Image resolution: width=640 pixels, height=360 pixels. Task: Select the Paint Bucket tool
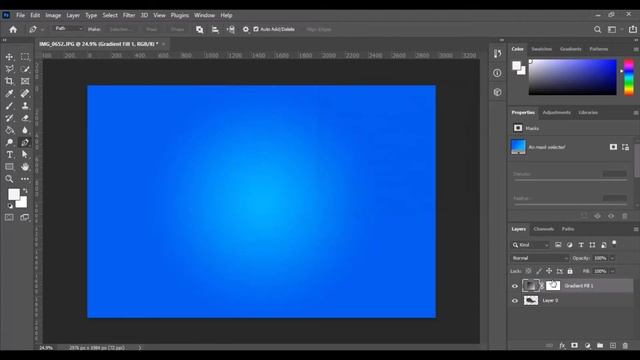click(9, 130)
